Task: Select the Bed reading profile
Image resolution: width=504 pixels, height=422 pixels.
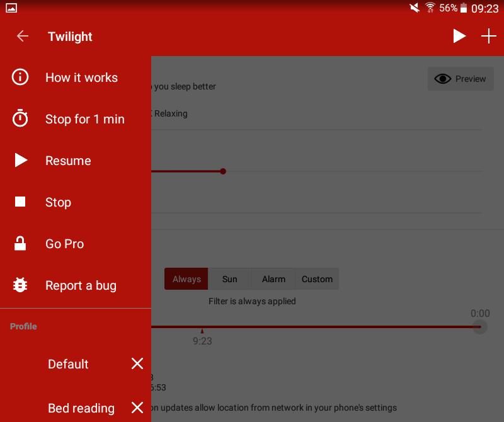Action: pyautogui.click(x=81, y=408)
